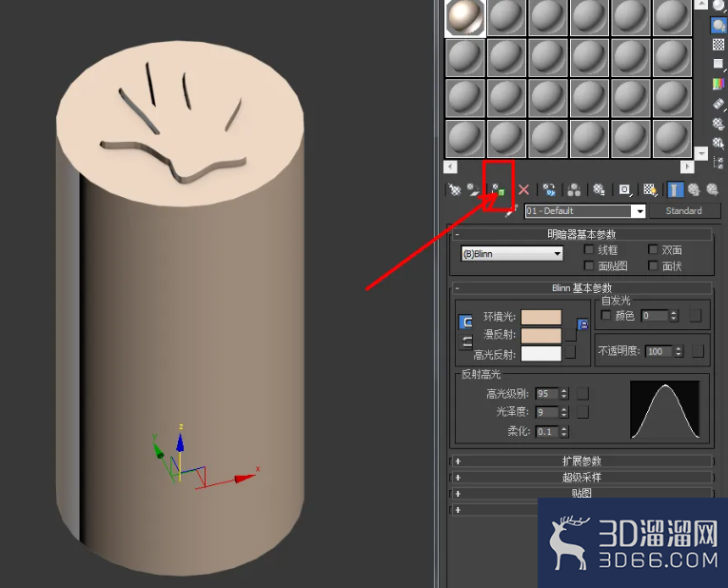
Task: Open the Material/Map Navigator icon
Action: click(718, 163)
